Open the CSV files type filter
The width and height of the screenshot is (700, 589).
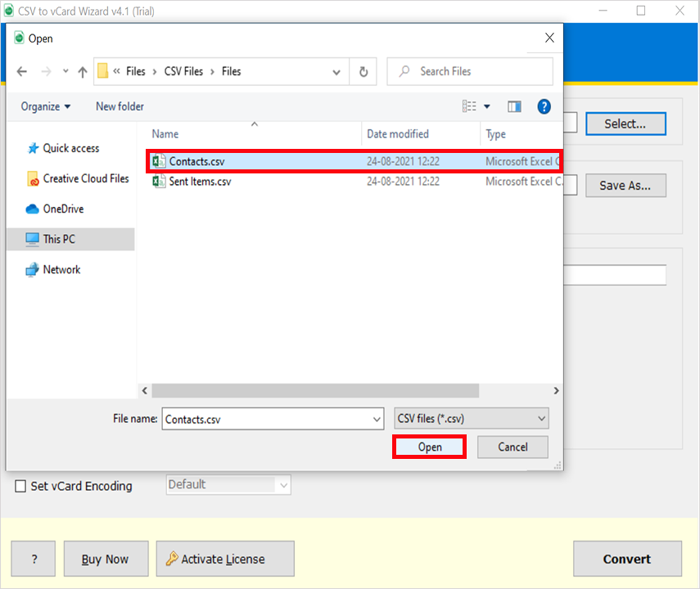(x=471, y=419)
